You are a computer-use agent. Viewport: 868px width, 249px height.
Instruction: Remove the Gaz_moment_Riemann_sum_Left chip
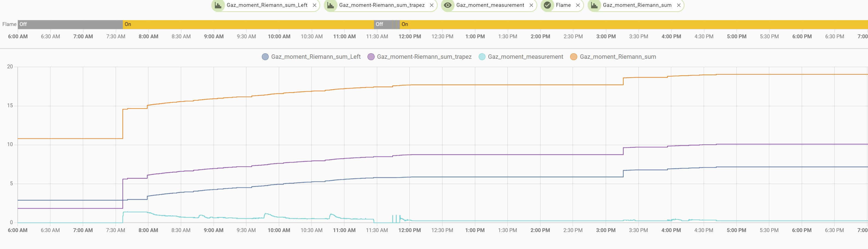tap(314, 5)
